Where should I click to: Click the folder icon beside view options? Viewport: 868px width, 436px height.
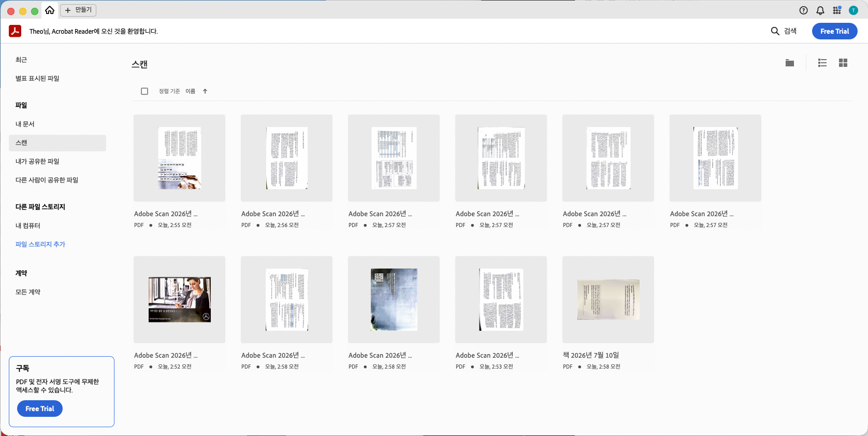pos(790,63)
